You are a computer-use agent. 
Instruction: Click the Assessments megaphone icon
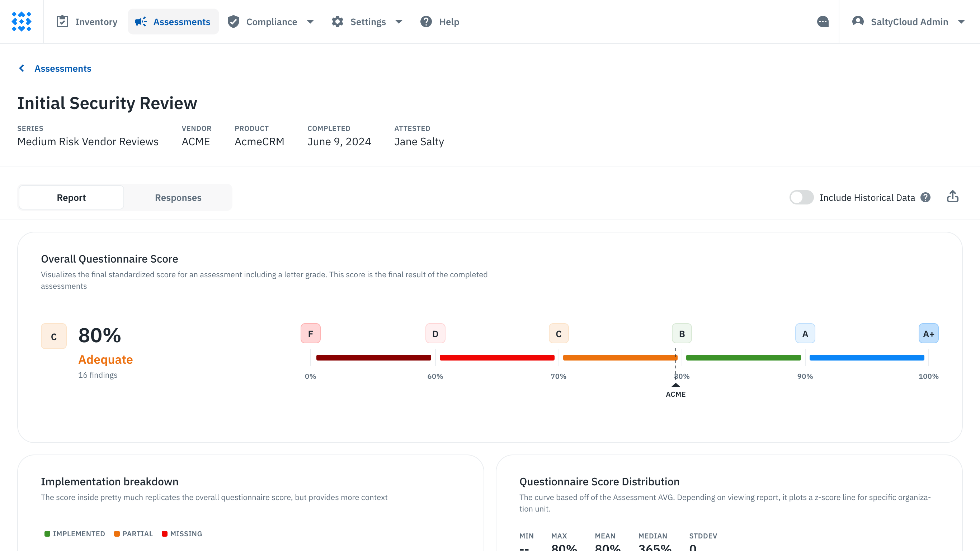[x=141, y=22]
